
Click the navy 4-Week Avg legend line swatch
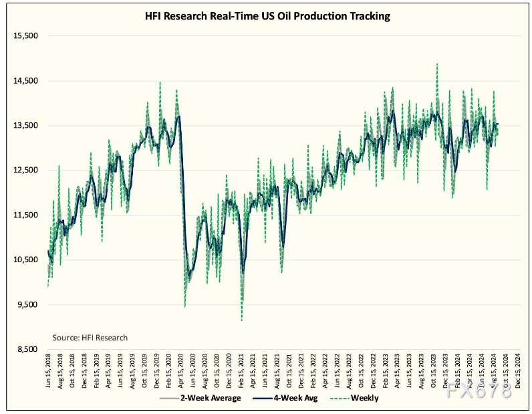coord(262,399)
